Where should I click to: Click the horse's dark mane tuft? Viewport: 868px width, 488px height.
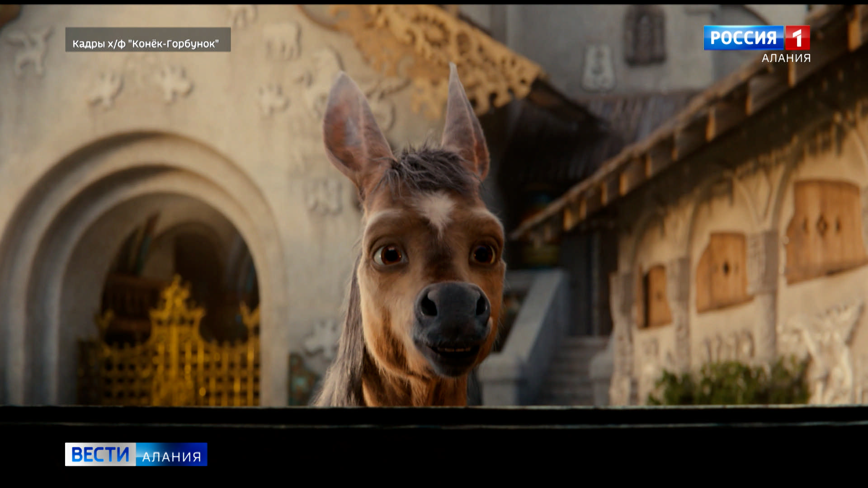click(427, 169)
